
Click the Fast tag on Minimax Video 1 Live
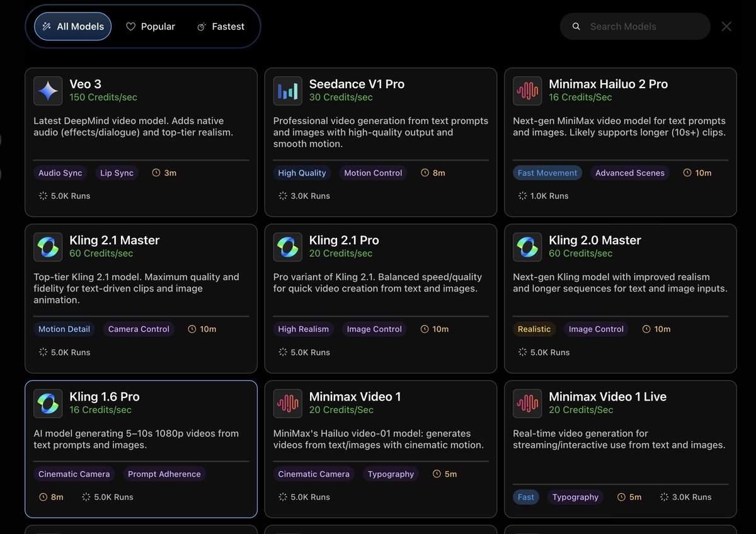click(526, 497)
